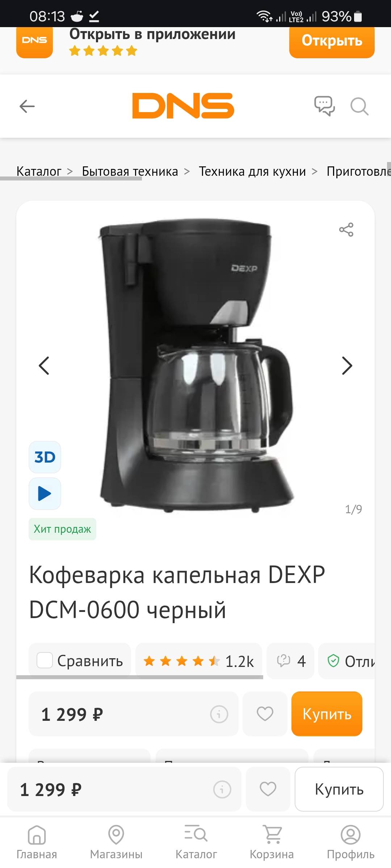
Task: Tap the back arrow in the header
Action: point(27,106)
